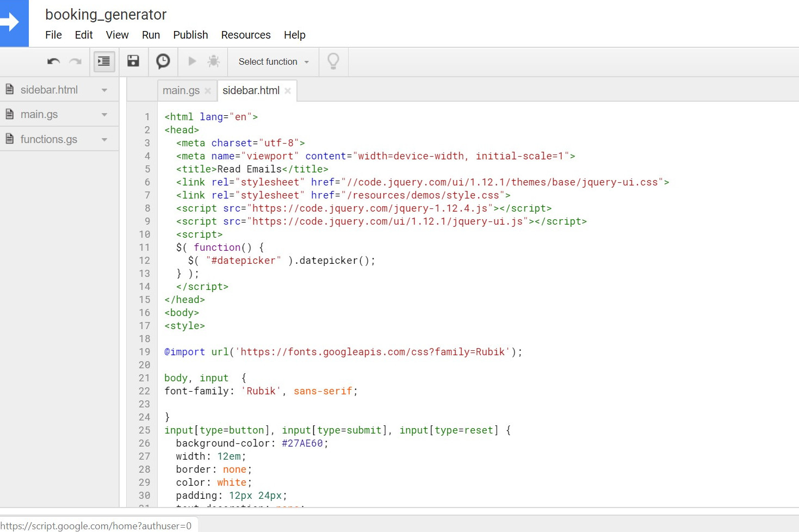Click line number 1 in the gutter
799x532 pixels.
point(147,117)
